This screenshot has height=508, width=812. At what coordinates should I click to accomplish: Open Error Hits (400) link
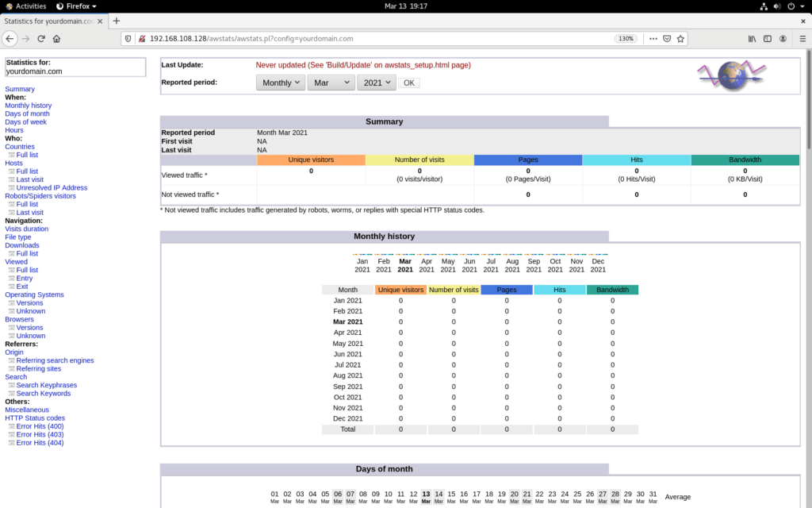click(40, 426)
